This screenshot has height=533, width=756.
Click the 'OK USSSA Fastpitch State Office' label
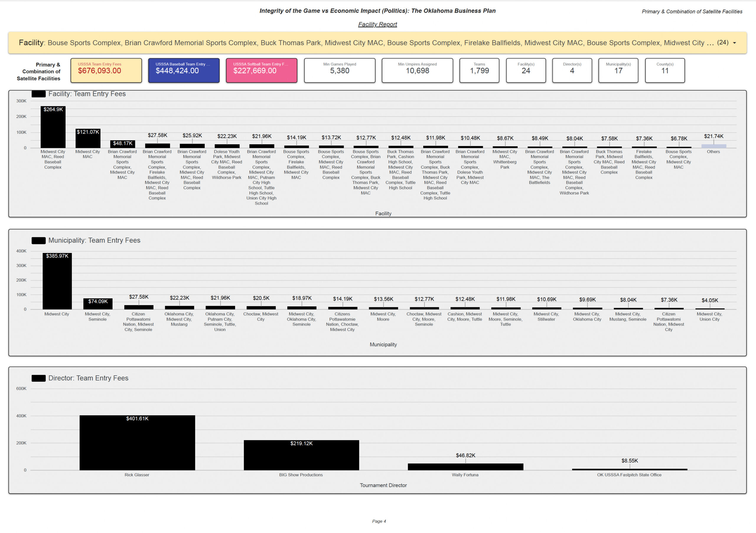point(629,475)
